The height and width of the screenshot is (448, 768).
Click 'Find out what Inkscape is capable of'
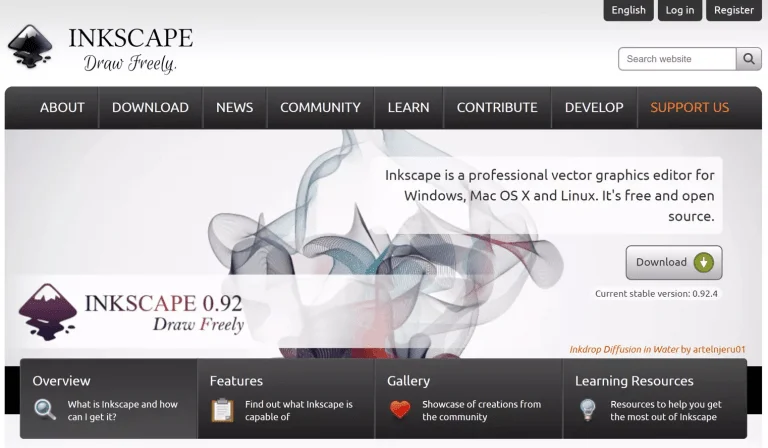[299, 411]
